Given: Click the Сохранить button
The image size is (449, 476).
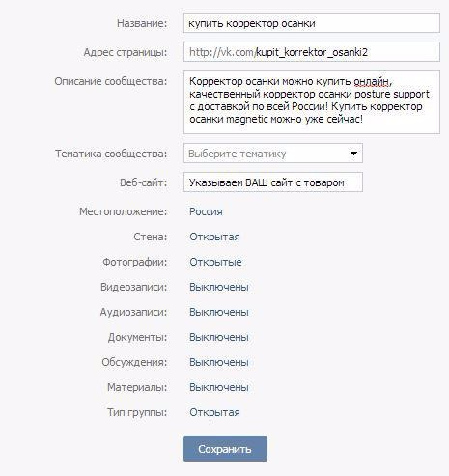Looking at the screenshot, I should (225, 449).
